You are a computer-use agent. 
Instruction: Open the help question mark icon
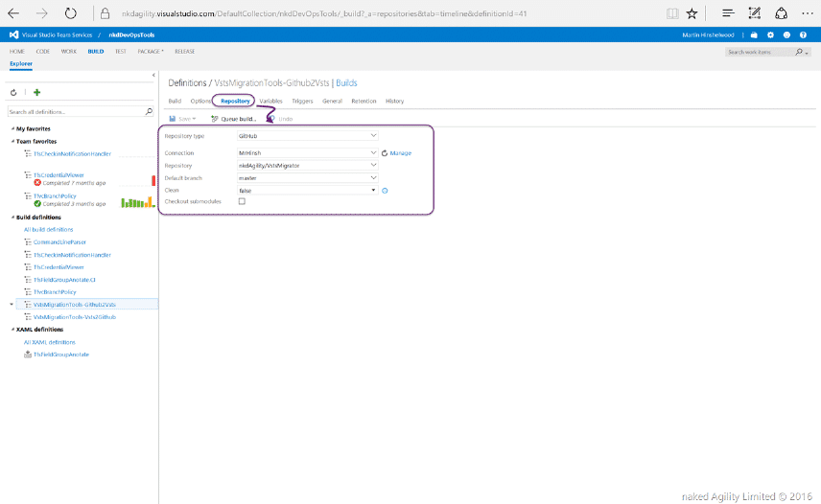803,35
